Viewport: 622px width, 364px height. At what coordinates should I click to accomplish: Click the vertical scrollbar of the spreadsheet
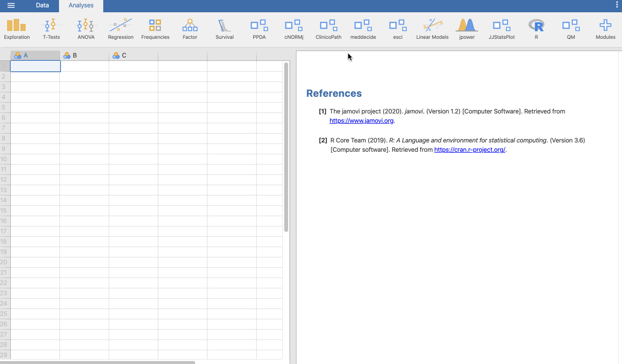(286, 147)
